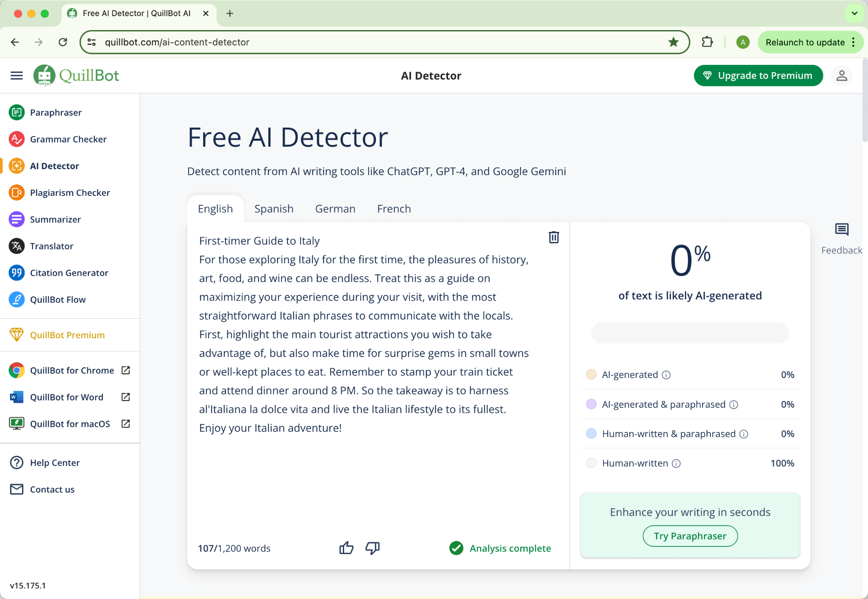868x599 pixels.
Task: Click the user account profile icon
Action: coord(843,76)
